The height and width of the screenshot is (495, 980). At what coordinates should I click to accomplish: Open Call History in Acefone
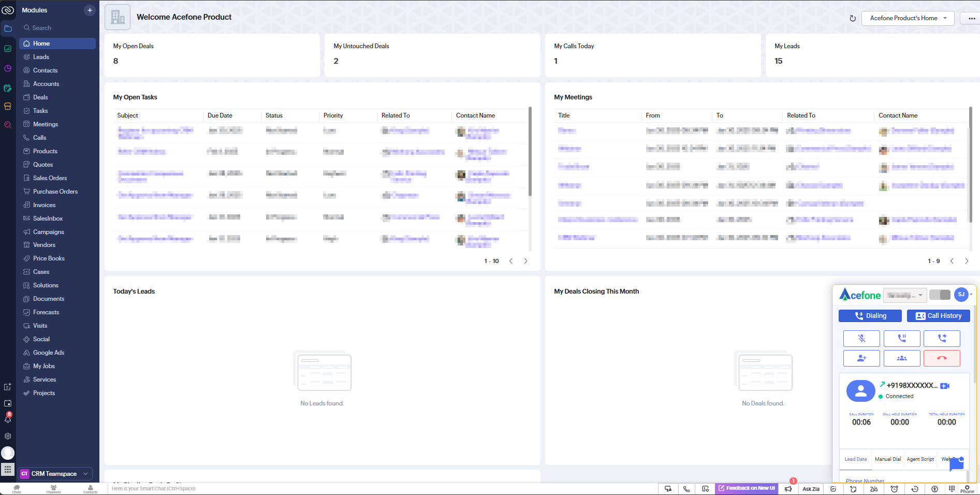coord(939,316)
